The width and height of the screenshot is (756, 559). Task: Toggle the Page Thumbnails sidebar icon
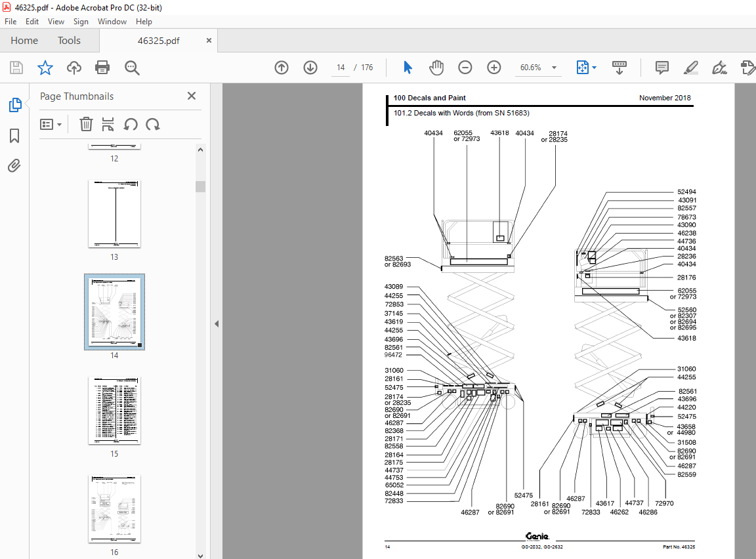coord(15,104)
